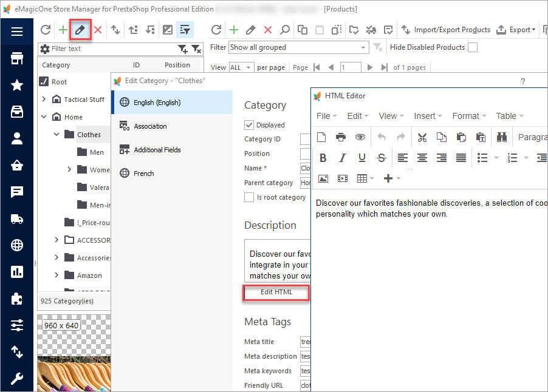Apply Italic in HTML Editor
Viewport: 548px width, 392px height.
coord(343,158)
